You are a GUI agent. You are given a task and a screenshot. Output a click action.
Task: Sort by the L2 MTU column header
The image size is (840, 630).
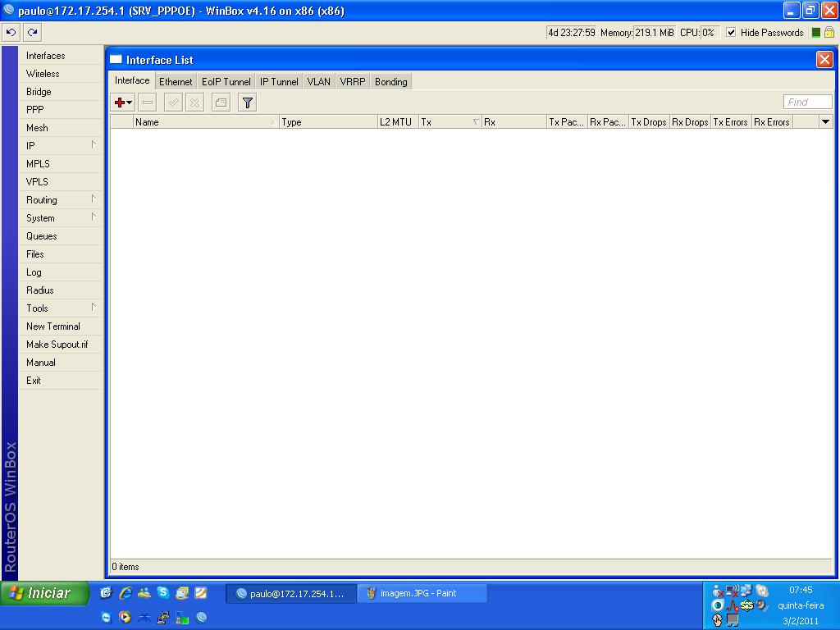point(398,122)
